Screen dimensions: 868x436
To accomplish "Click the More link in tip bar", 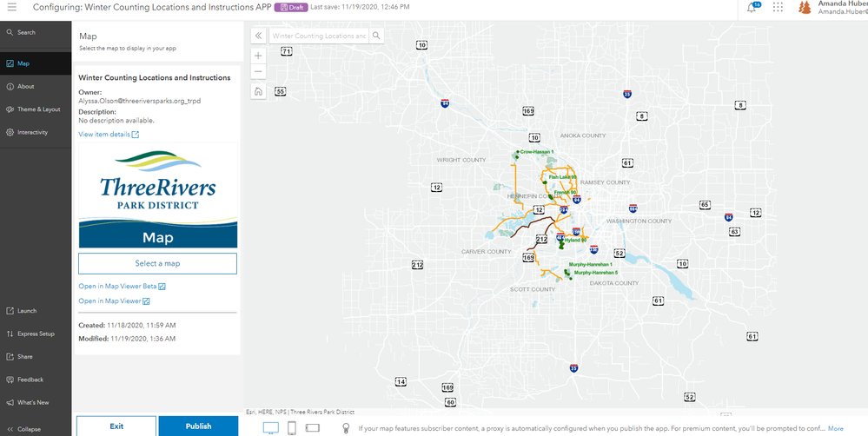I will [x=836, y=429].
